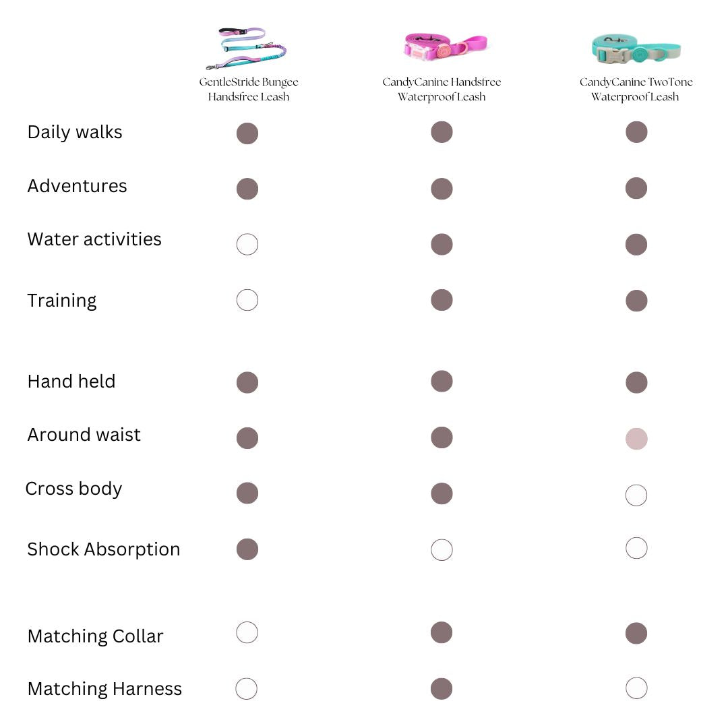Click filled Shock Absorption dot for GentleStride

pyautogui.click(x=247, y=549)
